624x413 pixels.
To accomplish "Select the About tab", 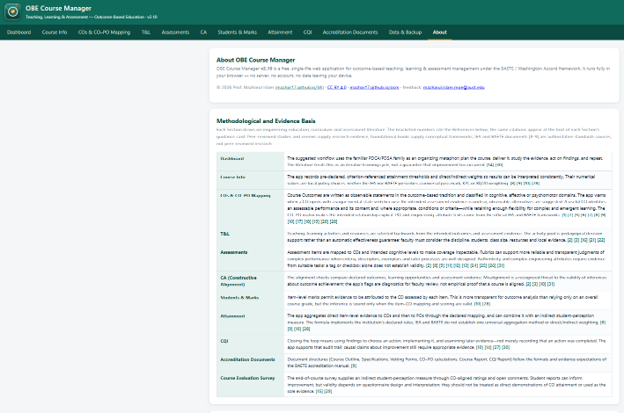I will click(440, 32).
